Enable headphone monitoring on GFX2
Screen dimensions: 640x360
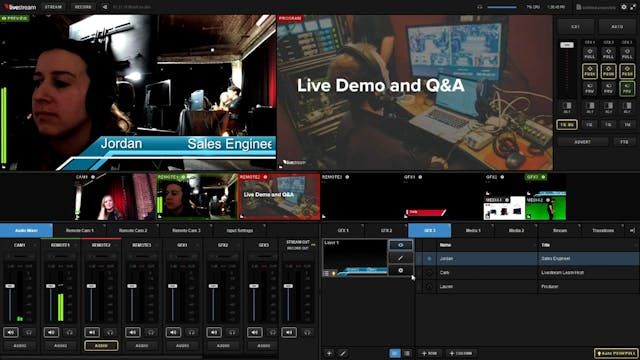232,332
